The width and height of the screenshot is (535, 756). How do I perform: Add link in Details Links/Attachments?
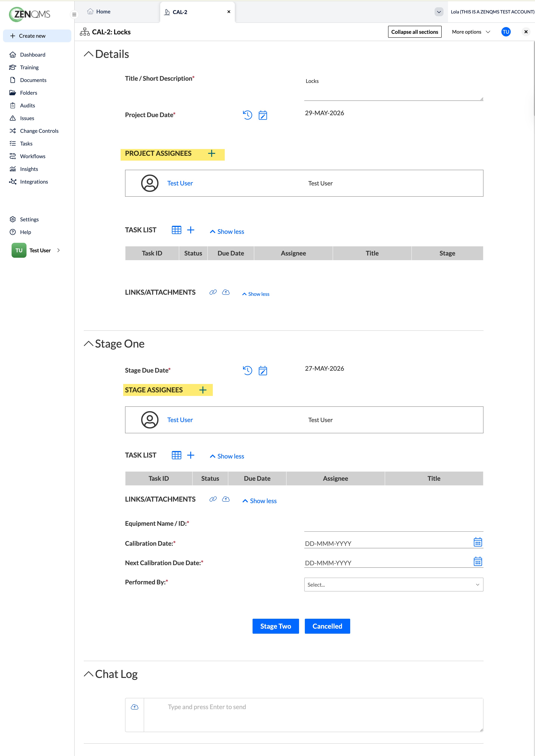(213, 292)
